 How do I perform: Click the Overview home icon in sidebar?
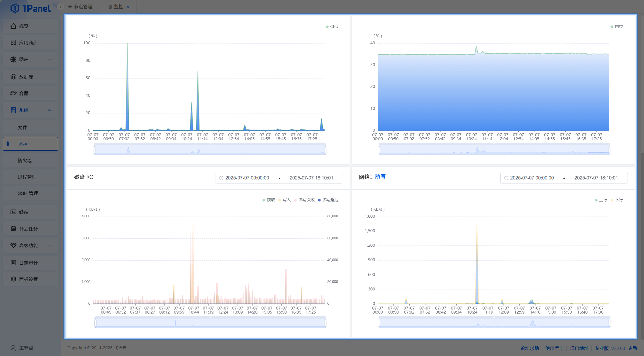point(13,26)
